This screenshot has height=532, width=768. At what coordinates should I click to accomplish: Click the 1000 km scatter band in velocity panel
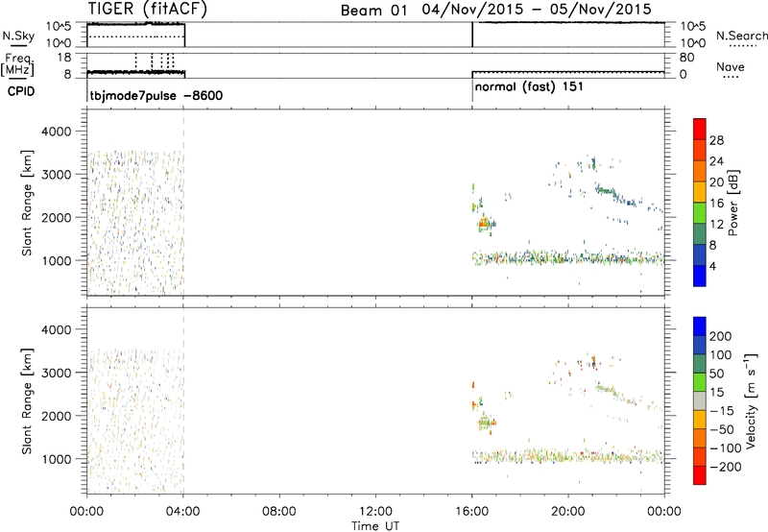coord(567,456)
